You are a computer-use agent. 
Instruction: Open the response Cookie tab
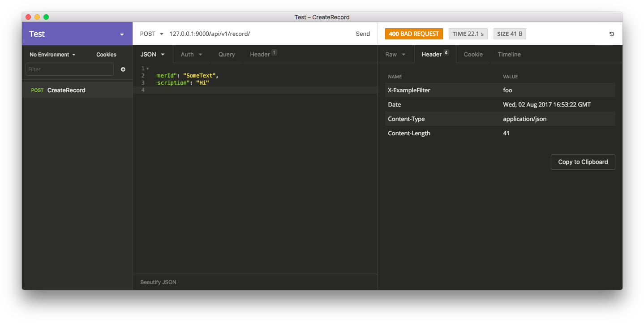pos(473,54)
